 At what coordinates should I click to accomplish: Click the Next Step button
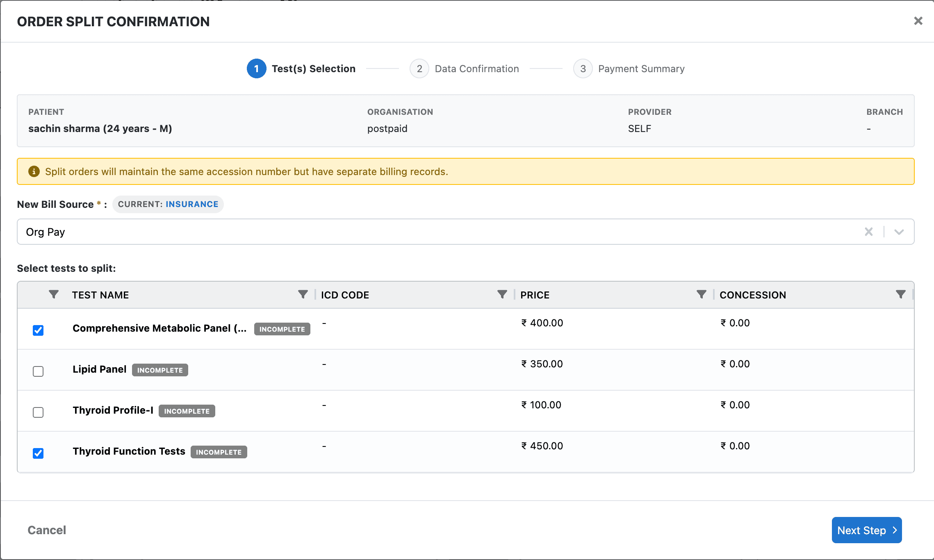click(867, 530)
